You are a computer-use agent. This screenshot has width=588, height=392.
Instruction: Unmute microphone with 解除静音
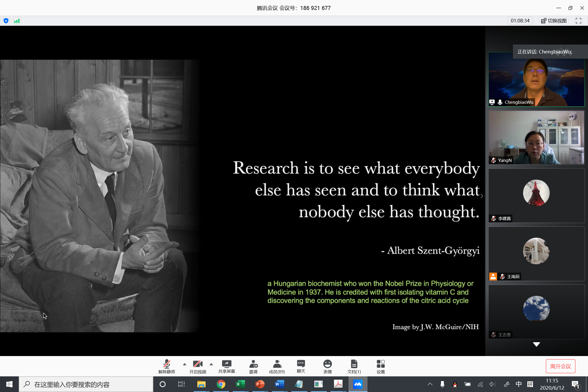tap(167, 366)
